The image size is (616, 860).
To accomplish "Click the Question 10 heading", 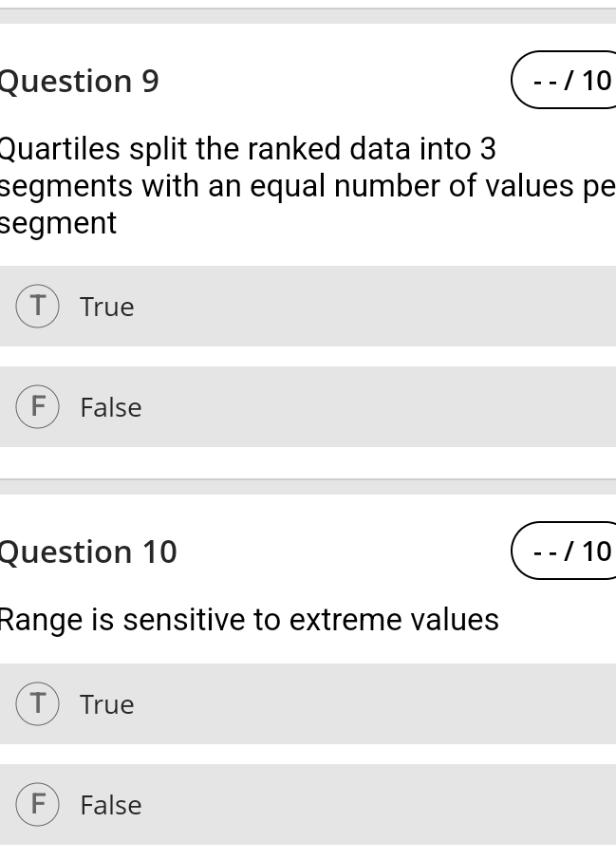I will 88,552.
